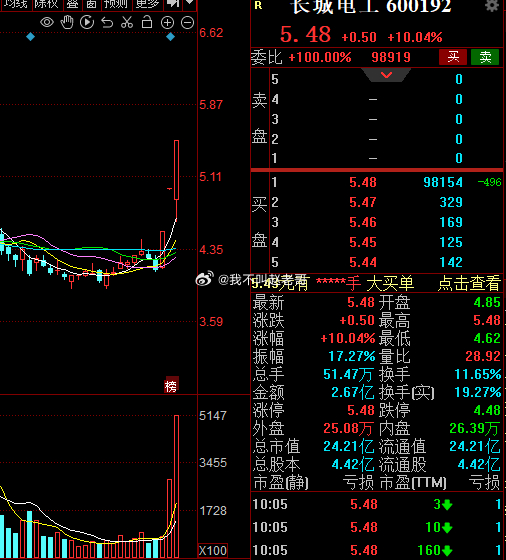
Task: Click the 金额 value 2.67亿
Action: click(x=352, y=392)
